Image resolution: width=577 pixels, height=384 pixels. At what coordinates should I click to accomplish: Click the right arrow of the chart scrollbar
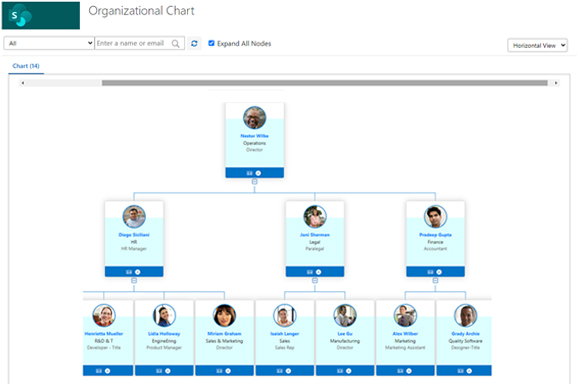[x=556, y=83]
